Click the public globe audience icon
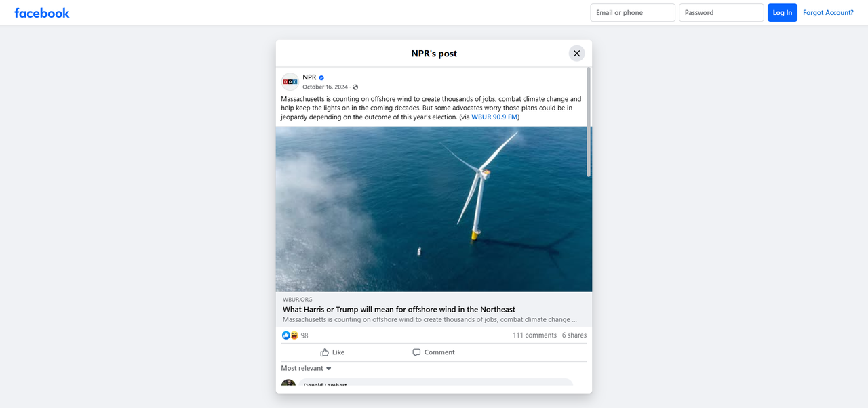868x408 pixels. point(355,87)
